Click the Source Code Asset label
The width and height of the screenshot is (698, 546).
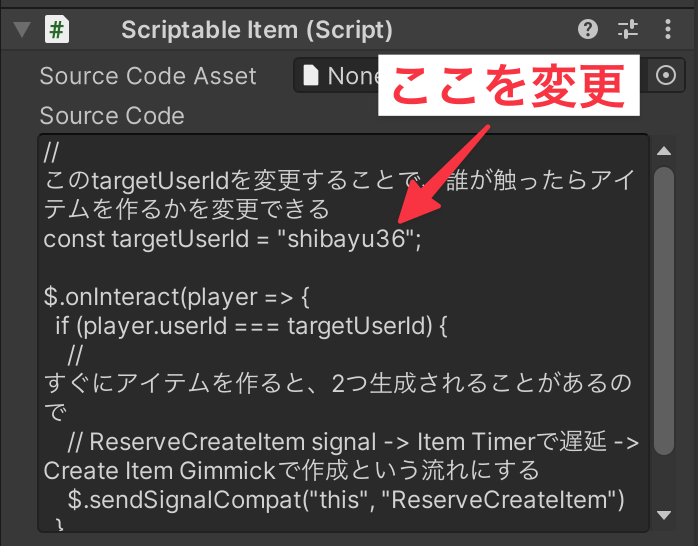point(148,76)
